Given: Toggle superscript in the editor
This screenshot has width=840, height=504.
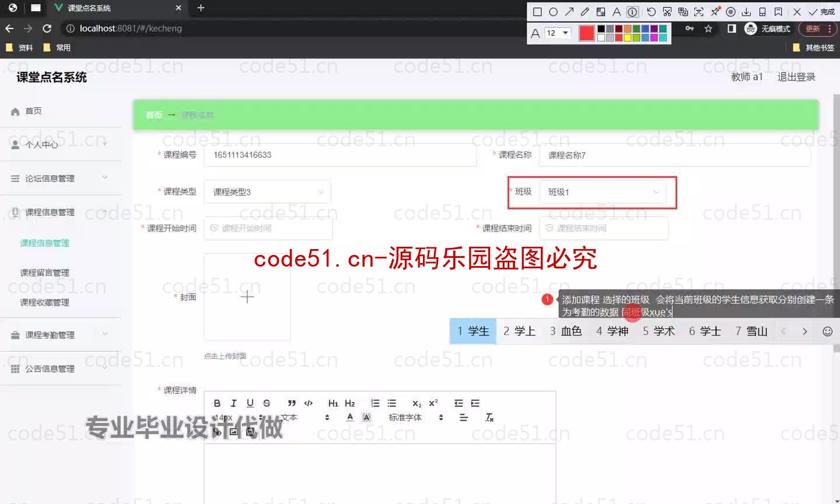Looking at the screenshot, I should (x=433, y=403).
